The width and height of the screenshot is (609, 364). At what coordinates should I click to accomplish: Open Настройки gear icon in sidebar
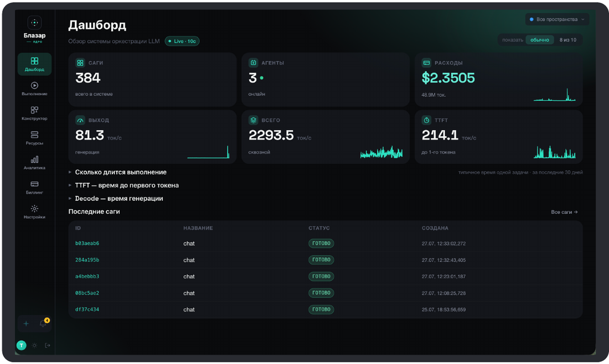[34, 209]
